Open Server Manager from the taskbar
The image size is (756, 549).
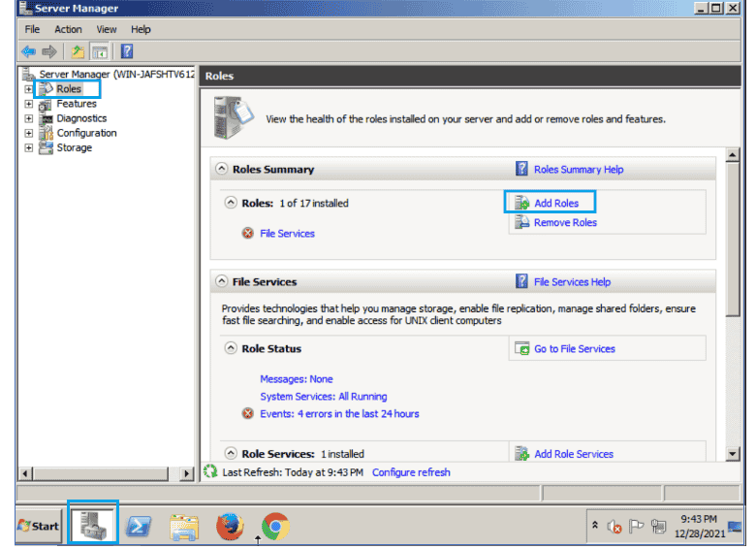tap(93, 526)
